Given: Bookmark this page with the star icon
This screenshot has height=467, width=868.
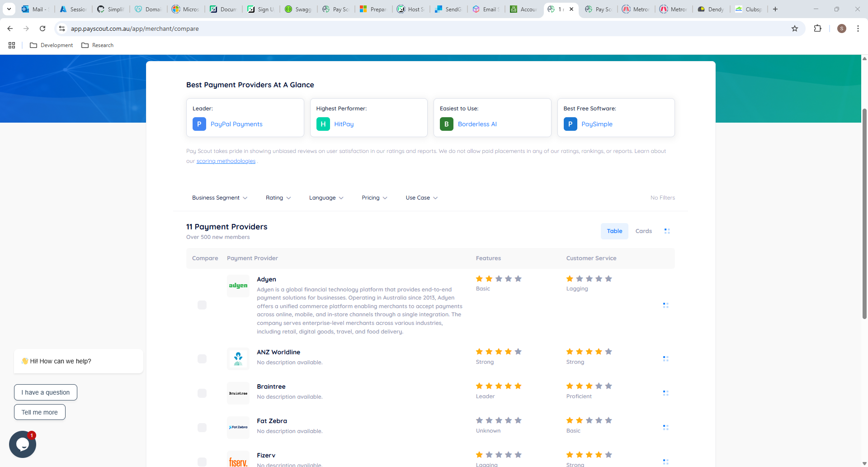Looking at the screenshot, I should pos(795,29).
